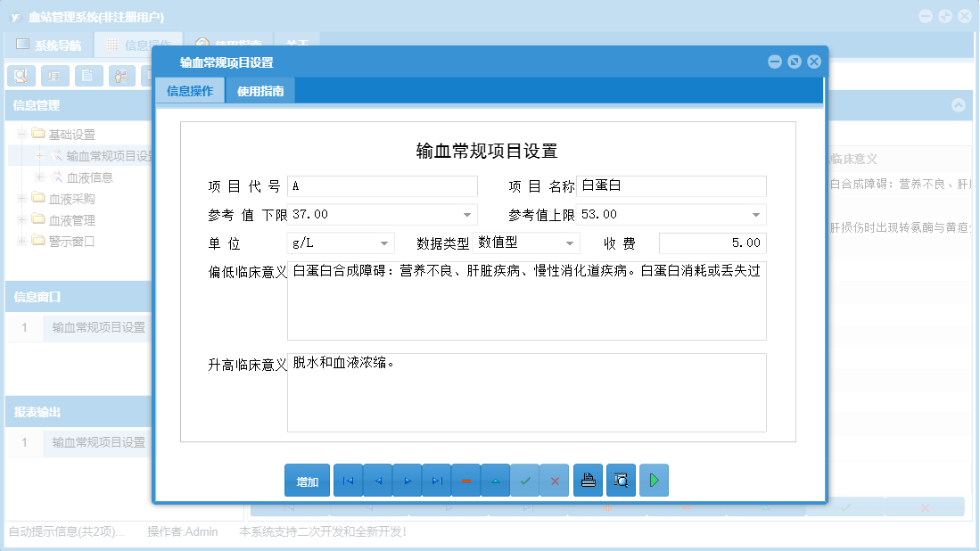
Task: Go to next record arrow icon
Action: point(408,480)
